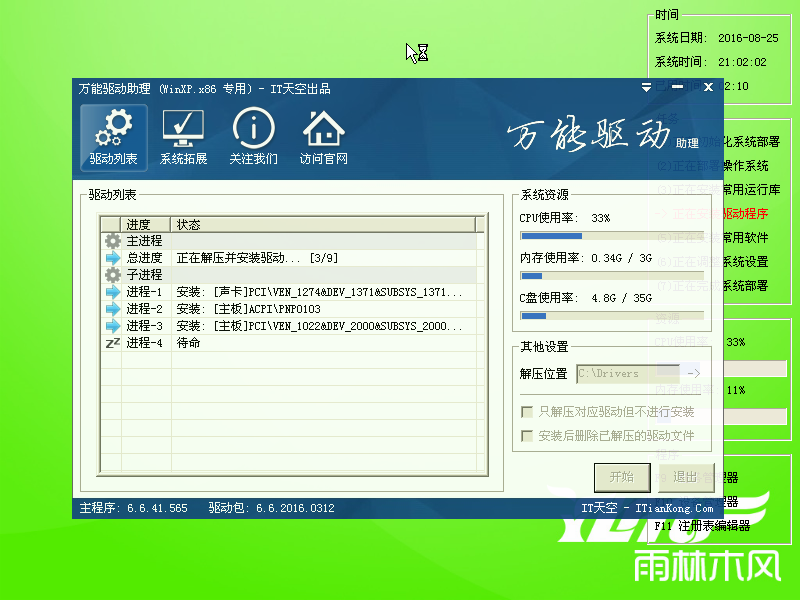Click the gear icon beside 主进程
Image resolution: width=800 pixels, height=600 pixels.
[110, 240]
